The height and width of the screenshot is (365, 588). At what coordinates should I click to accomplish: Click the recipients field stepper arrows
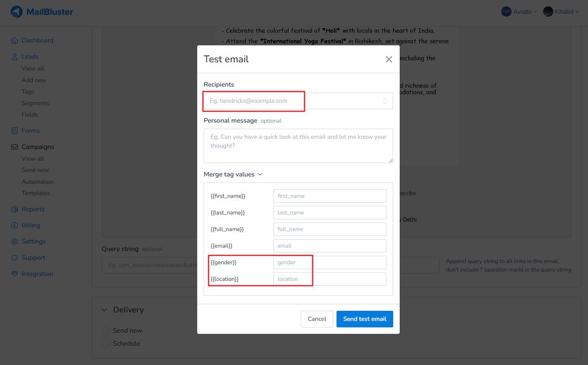(385, 101)
